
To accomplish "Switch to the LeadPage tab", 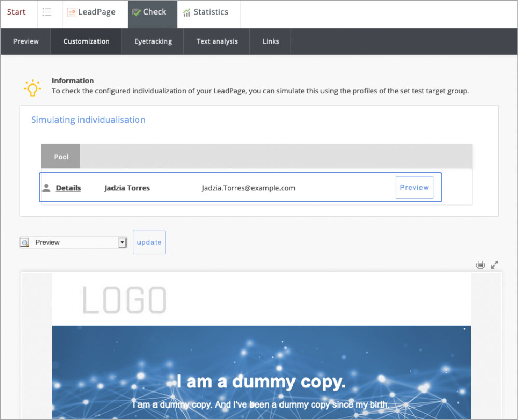I will point(92,12).
